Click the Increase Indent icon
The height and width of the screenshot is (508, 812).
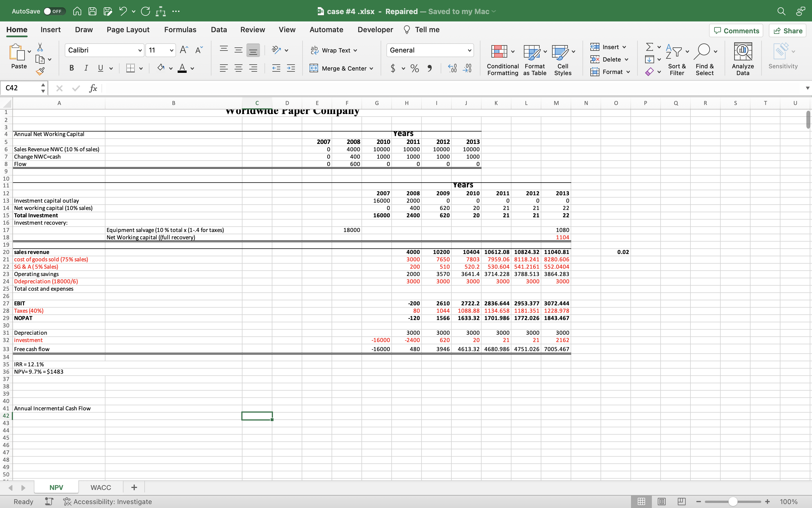tap(291, 68)
